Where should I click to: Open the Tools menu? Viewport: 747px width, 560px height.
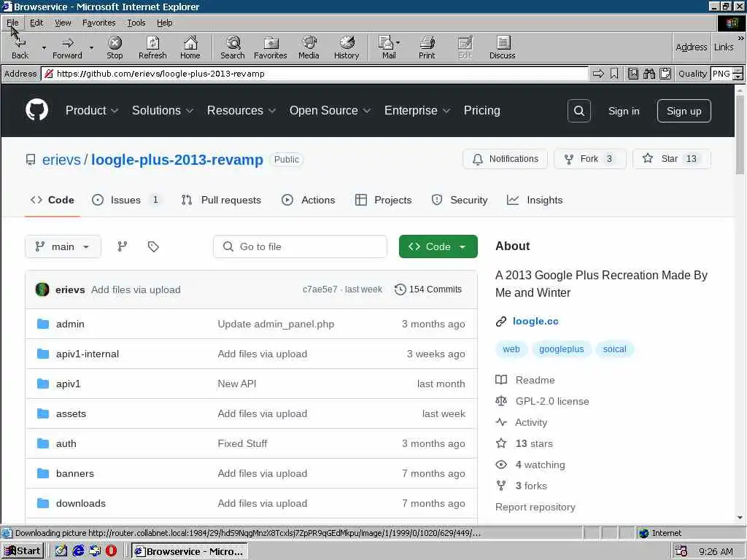(x=136, y=23)
